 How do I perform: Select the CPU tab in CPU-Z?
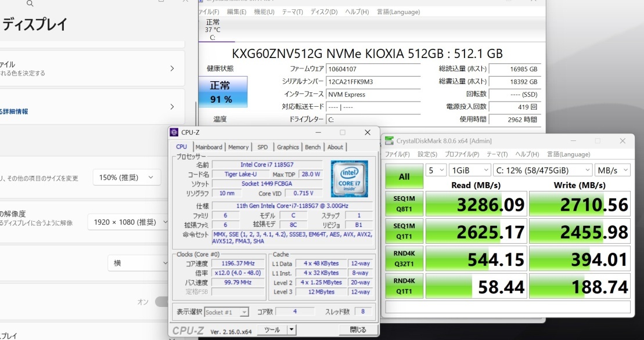tap(182, 147)
